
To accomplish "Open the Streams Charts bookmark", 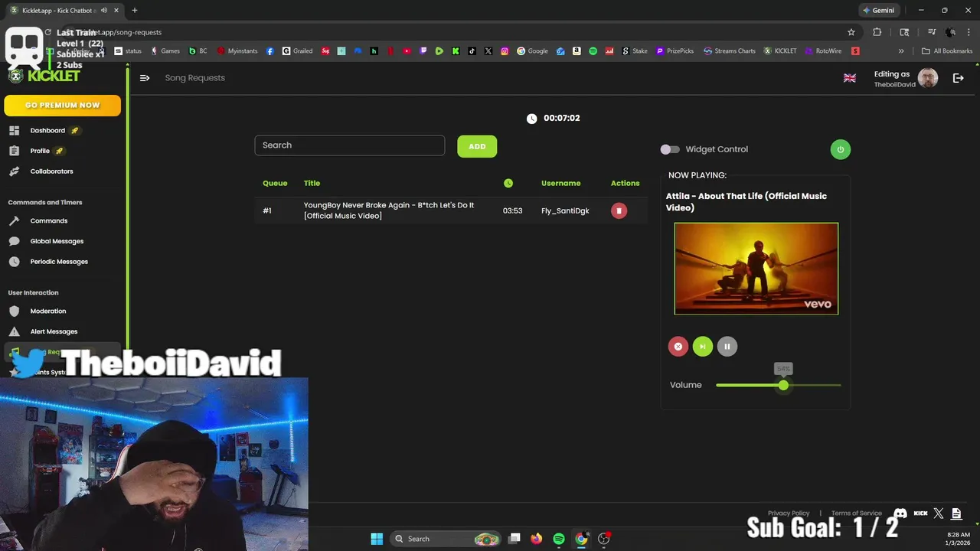I will [730, 51].
